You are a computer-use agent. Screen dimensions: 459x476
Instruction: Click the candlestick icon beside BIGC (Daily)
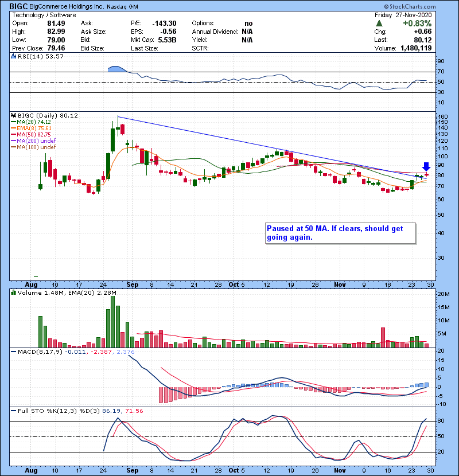click(13, 116)
